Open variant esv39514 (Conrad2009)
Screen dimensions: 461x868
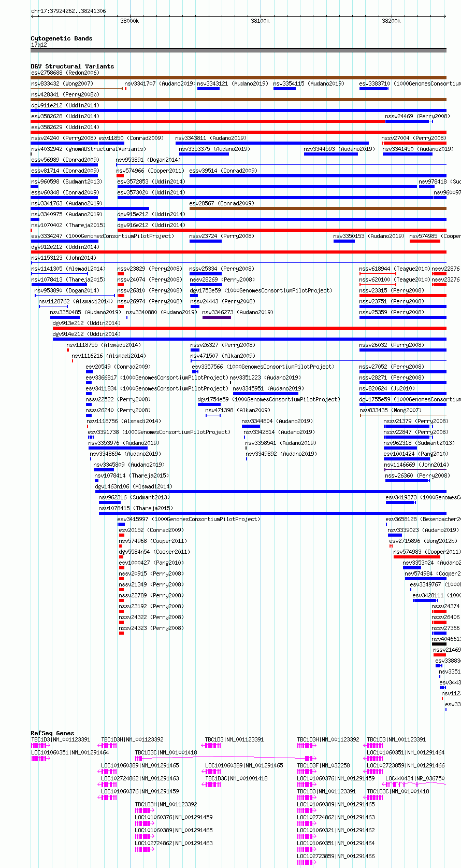coord(223,171)
